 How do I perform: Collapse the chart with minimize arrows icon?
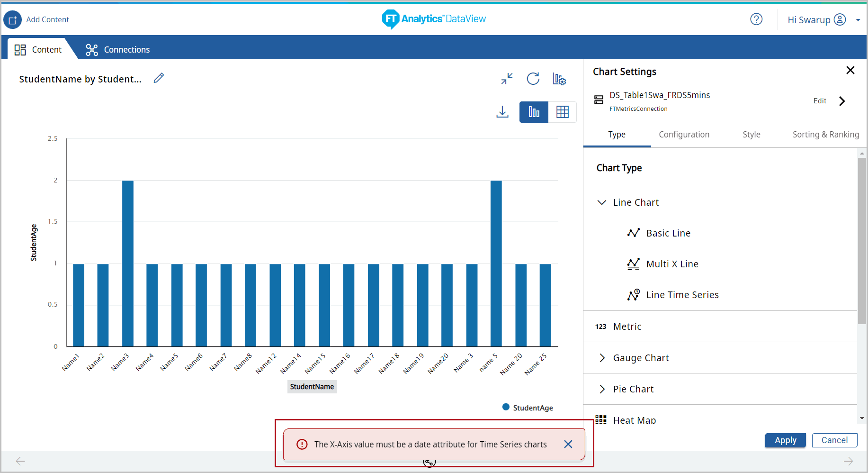click(507, 79)
